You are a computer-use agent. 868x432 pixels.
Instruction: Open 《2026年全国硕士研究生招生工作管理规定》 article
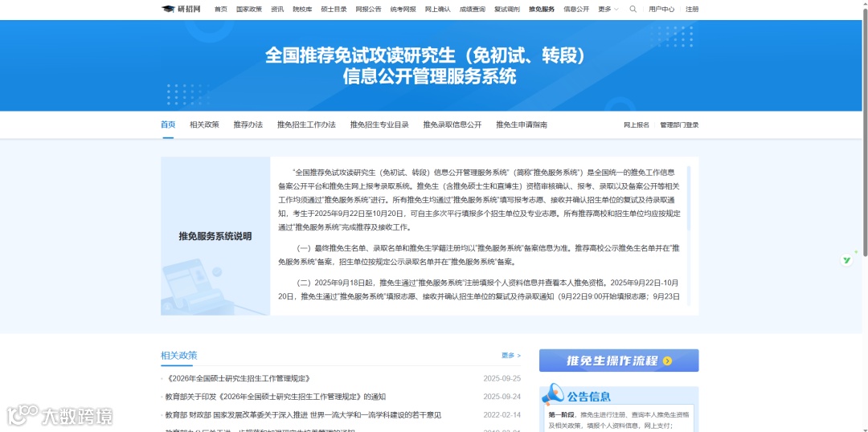(237, 379)
